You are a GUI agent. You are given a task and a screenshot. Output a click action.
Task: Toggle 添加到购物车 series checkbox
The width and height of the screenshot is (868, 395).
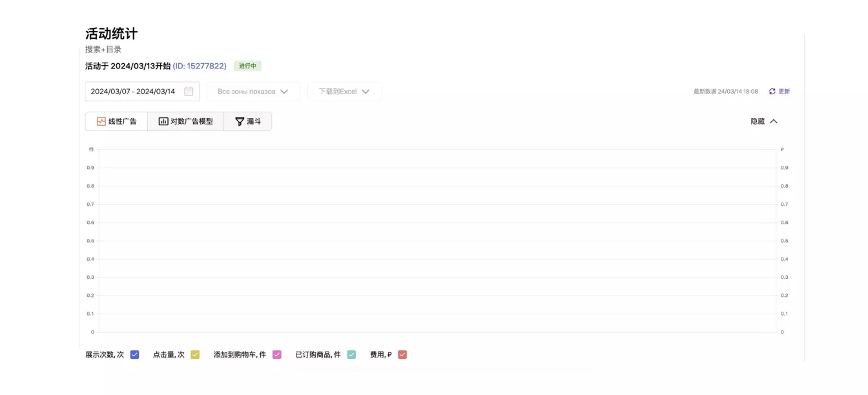277,354
